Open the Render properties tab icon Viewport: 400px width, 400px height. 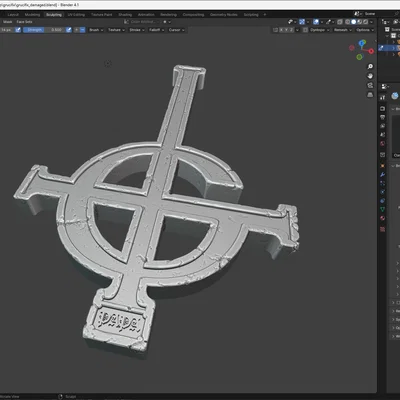point(382,109)
